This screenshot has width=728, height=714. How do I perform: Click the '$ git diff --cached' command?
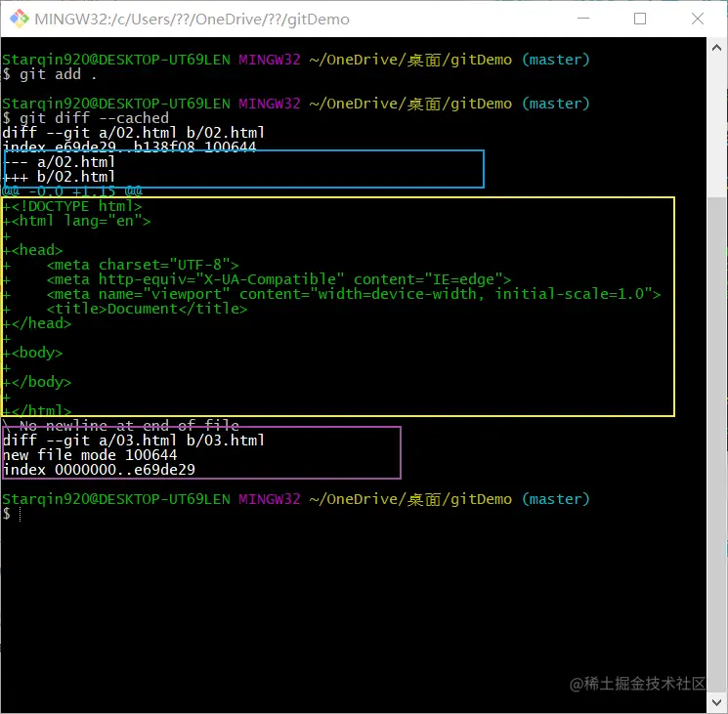pyautogui.click(x=85, y=118)
